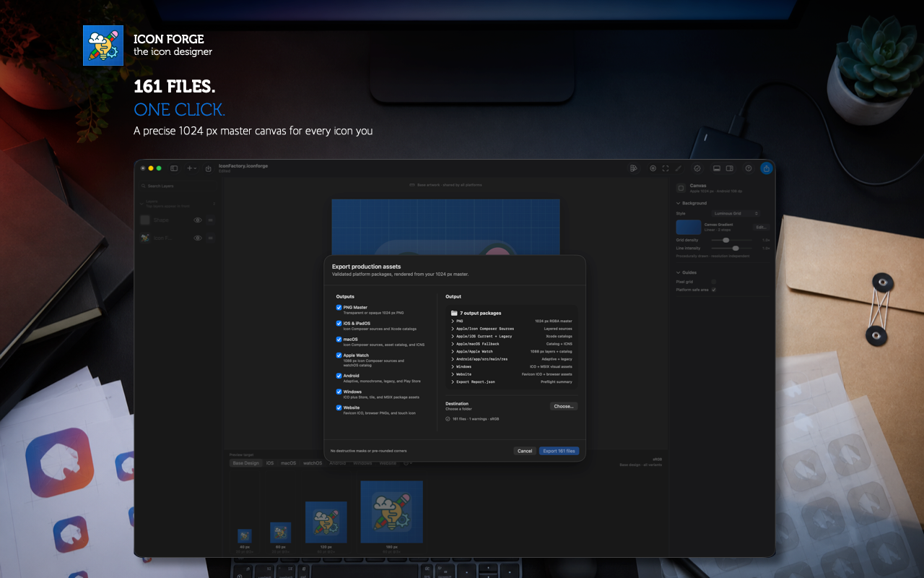Enable the Pixel grid checkbox
This screenshot has width=924, height=578.
point(714,282)
